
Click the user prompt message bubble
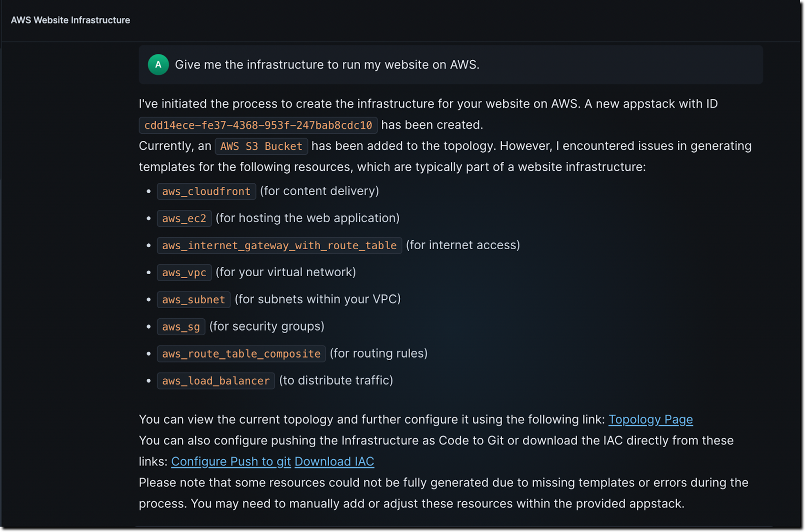(451, 64)
